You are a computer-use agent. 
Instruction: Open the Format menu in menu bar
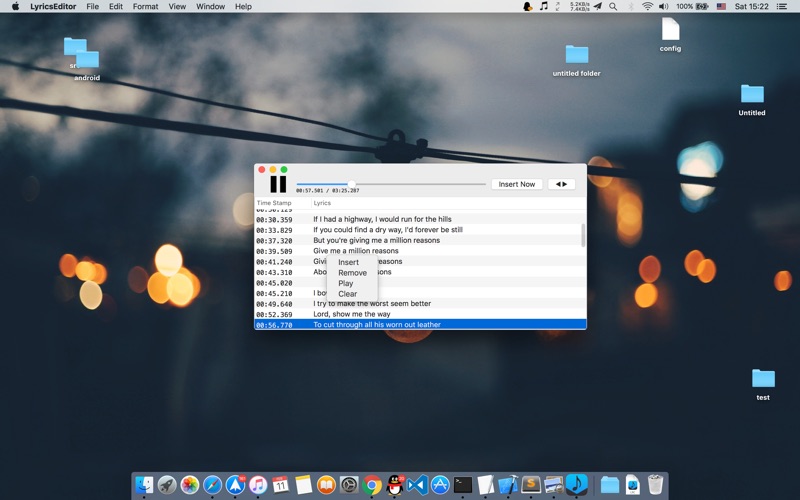point(145,6)
